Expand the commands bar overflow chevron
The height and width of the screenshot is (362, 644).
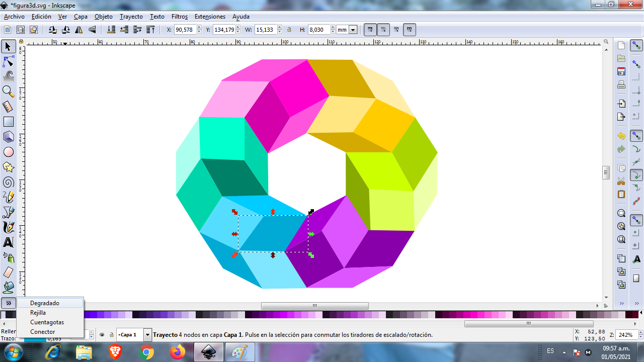(621, 304)
